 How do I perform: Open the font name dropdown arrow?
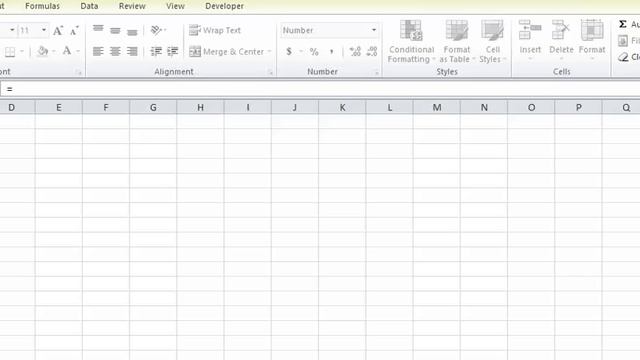point(12,30)
